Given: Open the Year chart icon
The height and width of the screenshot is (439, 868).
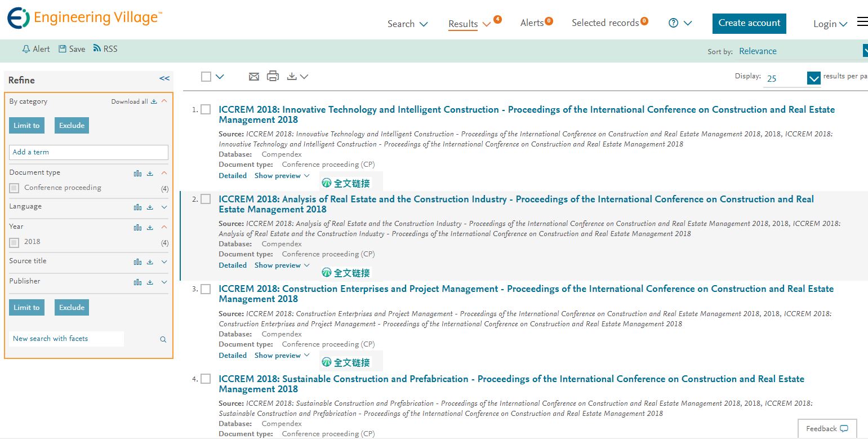Looking at the screenshot, I should 137,228.
